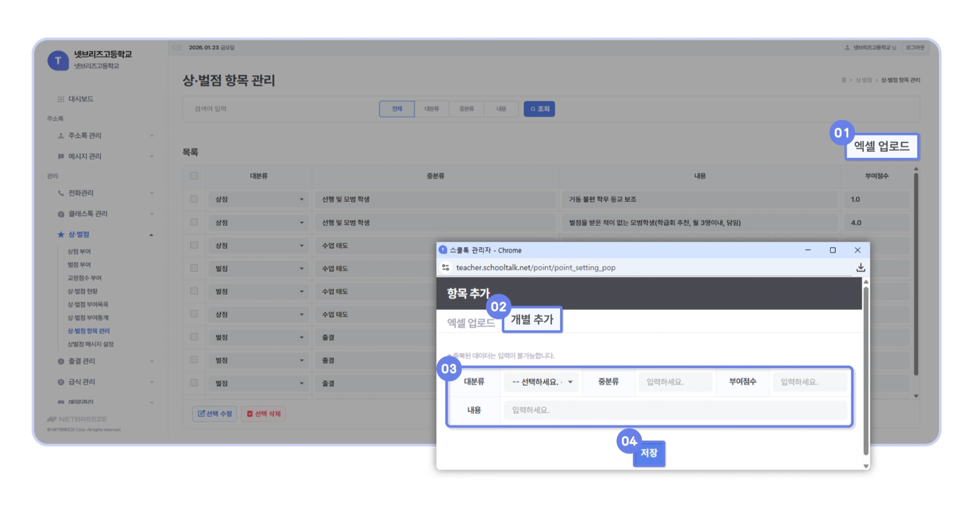Select the 전체 search filter tab
The image size is (980, 506).
[x=397, y=109]
